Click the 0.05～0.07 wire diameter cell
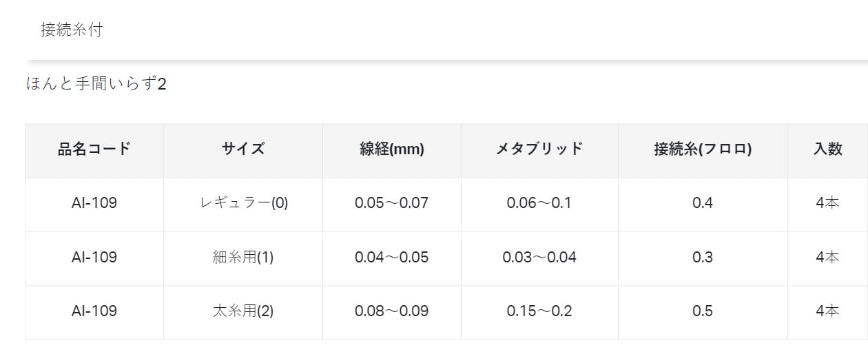Viewport: 868px width, 354px height. pos(391,203)
